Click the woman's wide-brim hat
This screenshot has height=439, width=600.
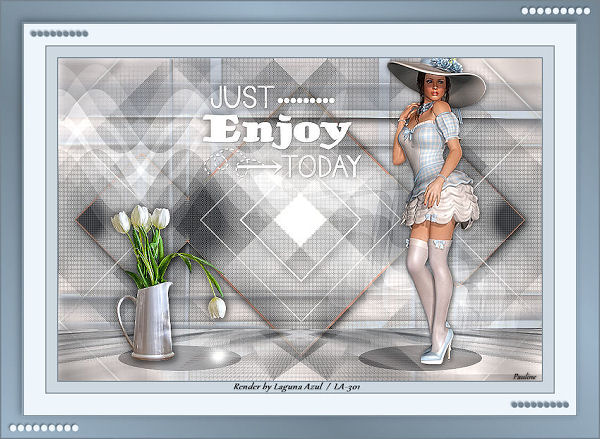click(x=436, y=80)
